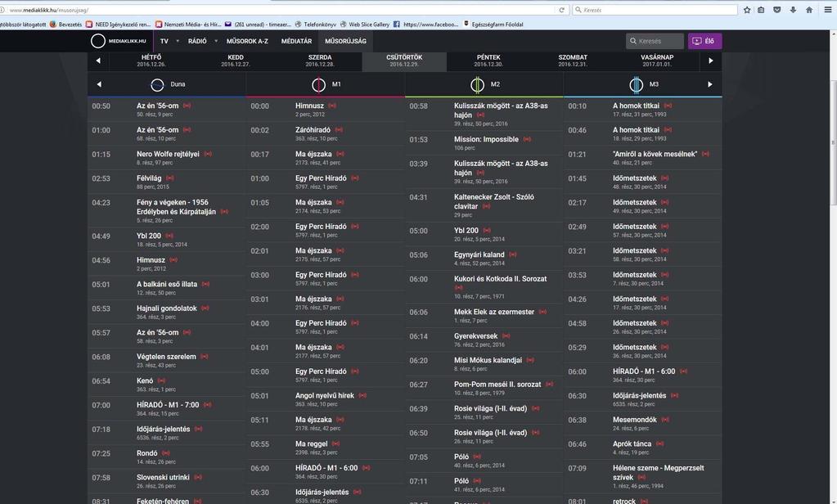The width and height of the screenshot is (837, 504).
Task: Click red icon next to Ma reggel
Action: (335, 443)
